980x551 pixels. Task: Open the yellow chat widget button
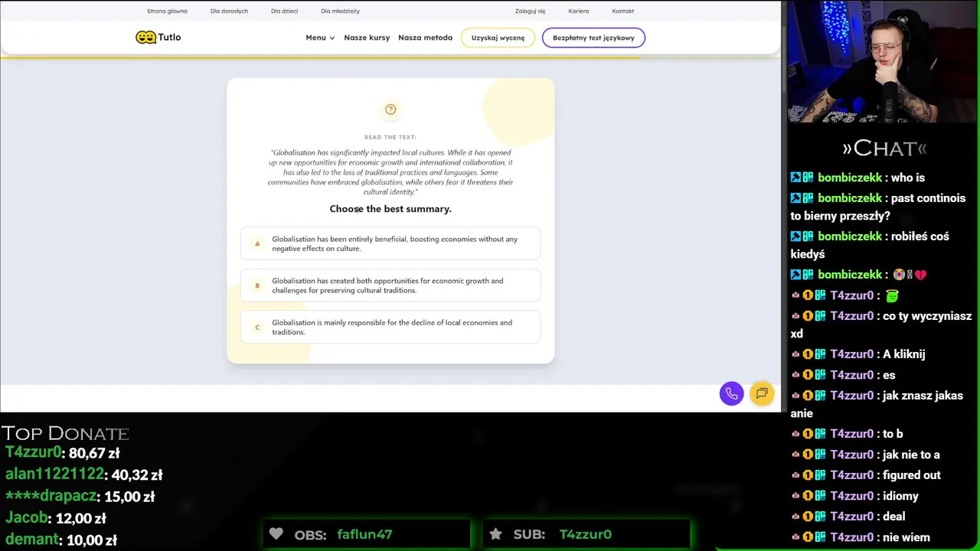762,393
